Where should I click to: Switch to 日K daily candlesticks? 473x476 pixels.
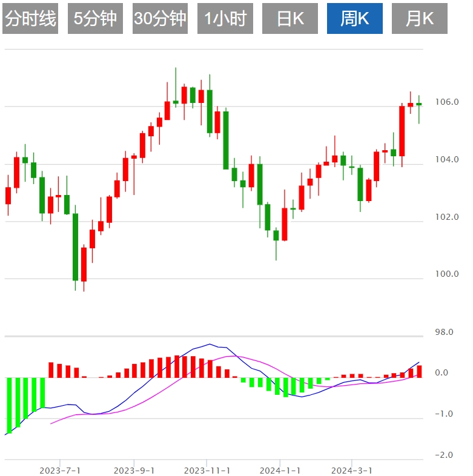point(290,19)
